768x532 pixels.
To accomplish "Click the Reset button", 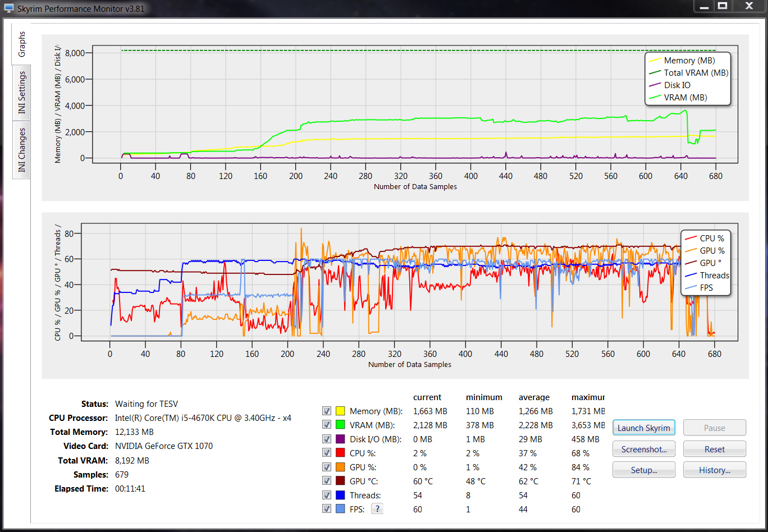I will pyautogui.click(x=715, y=450).
